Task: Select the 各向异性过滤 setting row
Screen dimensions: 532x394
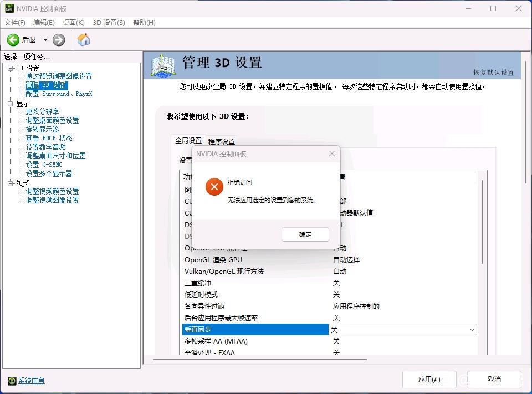Action: pos(329,306)
